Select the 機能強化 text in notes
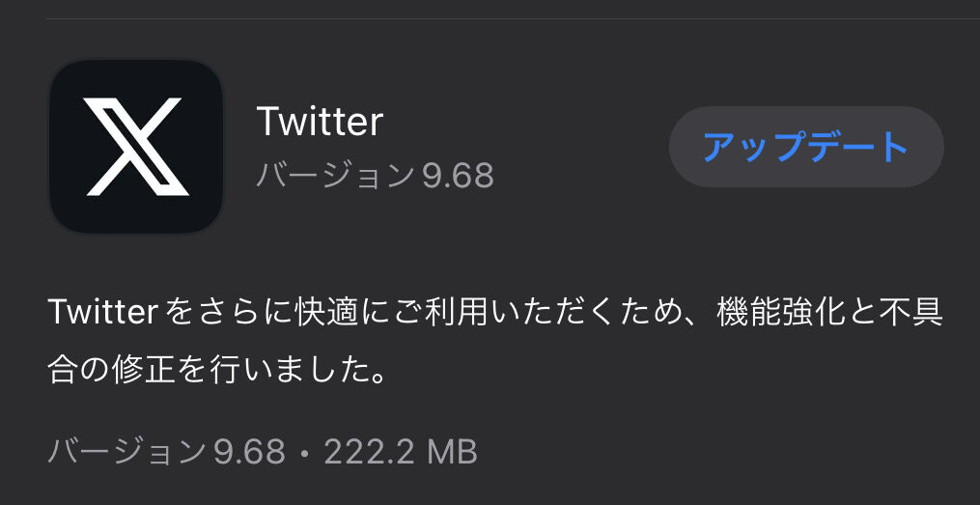The image size is (980, 505). (x=773, y=313)
